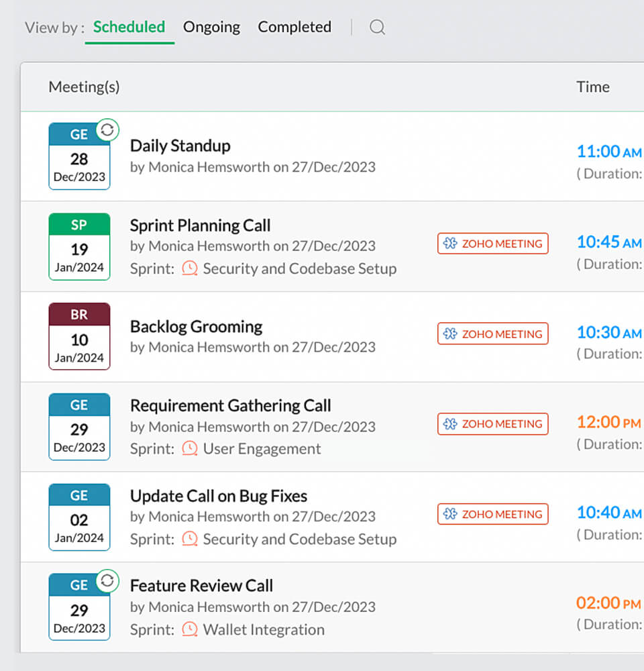Click recurring icon on Feature Review Call

click(107, 580)
